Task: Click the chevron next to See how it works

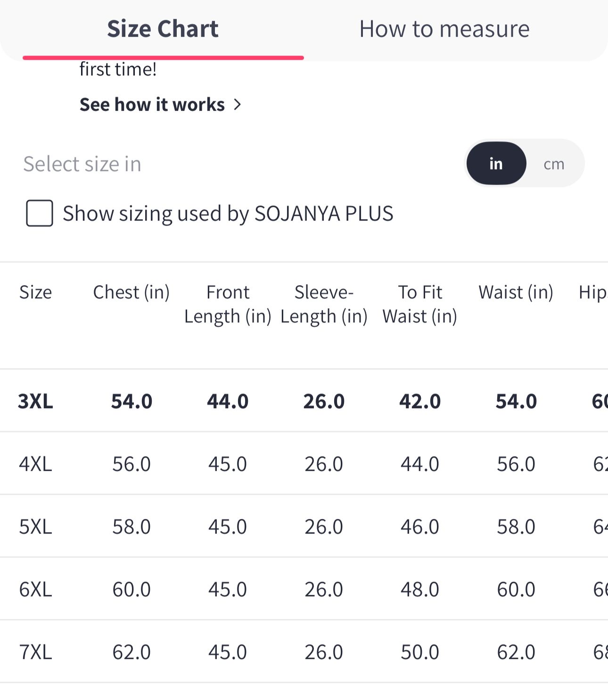Action: [x=237, y=105]
